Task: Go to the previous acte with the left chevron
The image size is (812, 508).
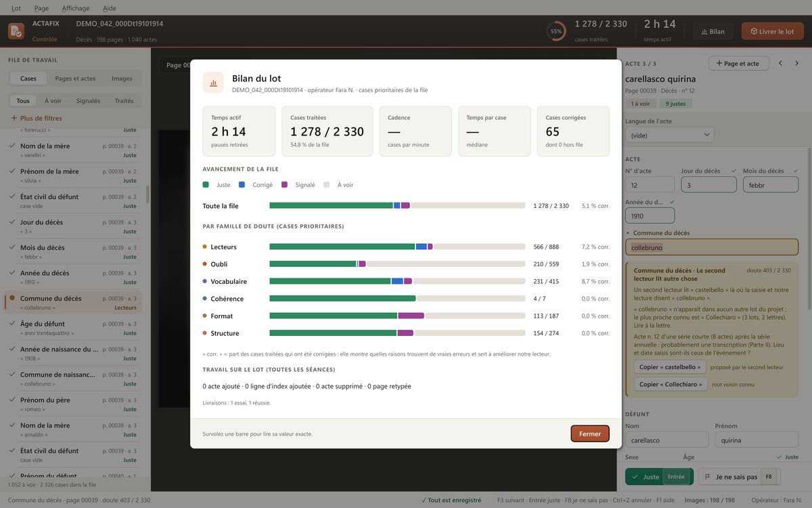Action: (780, 63)
